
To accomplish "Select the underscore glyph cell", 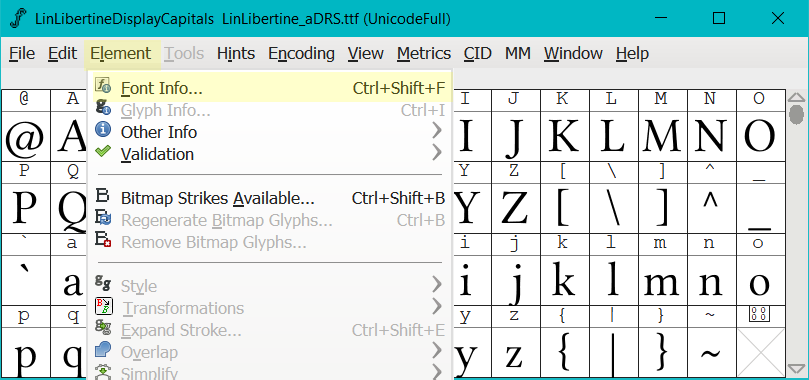I will pos(761,208).
